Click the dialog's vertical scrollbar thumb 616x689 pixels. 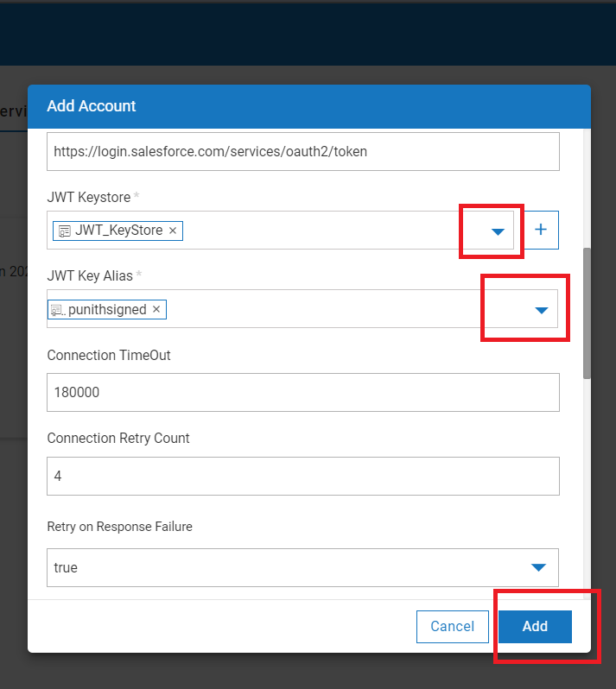[x=587, y=313]
